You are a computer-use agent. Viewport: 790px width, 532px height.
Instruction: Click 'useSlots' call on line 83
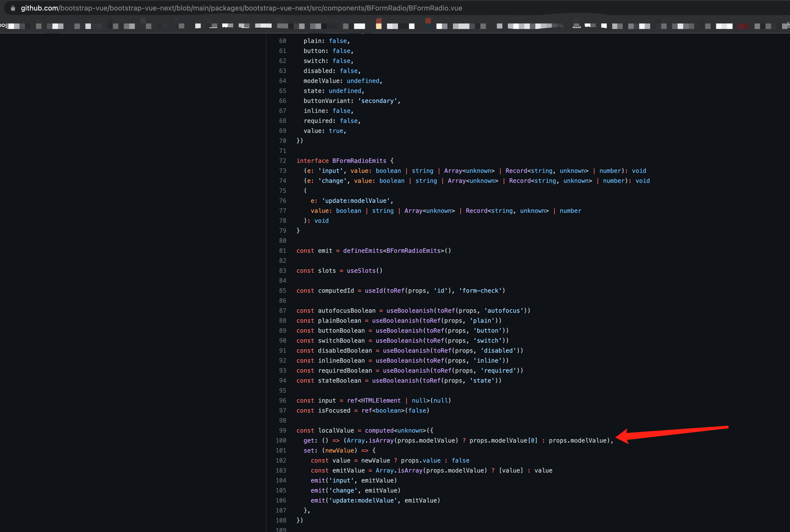(x=361, y=271)
